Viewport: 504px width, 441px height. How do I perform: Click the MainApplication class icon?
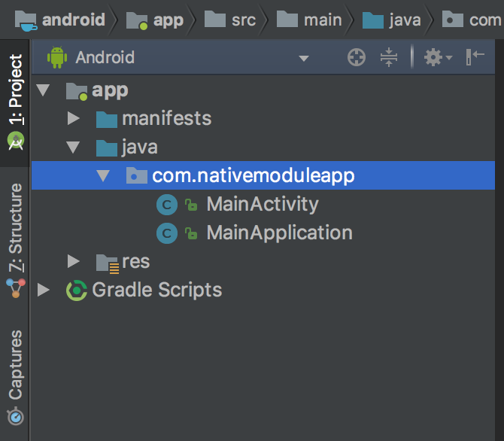pos(166,233)
